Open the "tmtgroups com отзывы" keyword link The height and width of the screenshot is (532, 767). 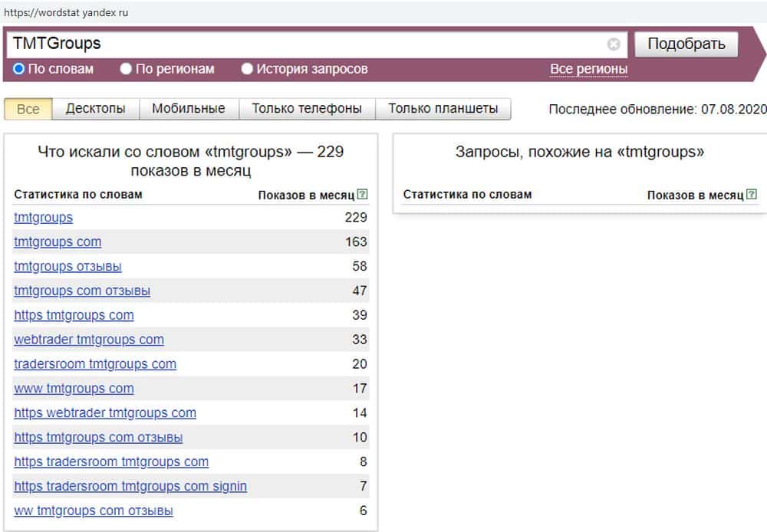click(82, 291)
